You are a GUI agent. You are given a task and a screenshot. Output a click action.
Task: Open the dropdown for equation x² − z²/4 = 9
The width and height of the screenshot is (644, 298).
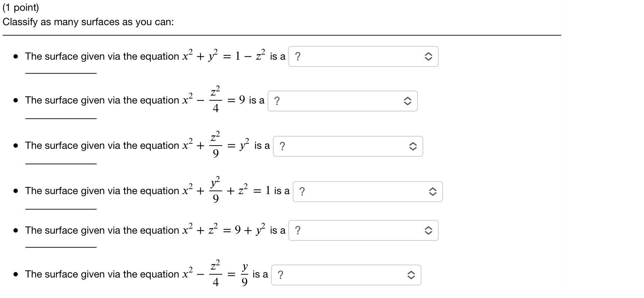[342, 101]
